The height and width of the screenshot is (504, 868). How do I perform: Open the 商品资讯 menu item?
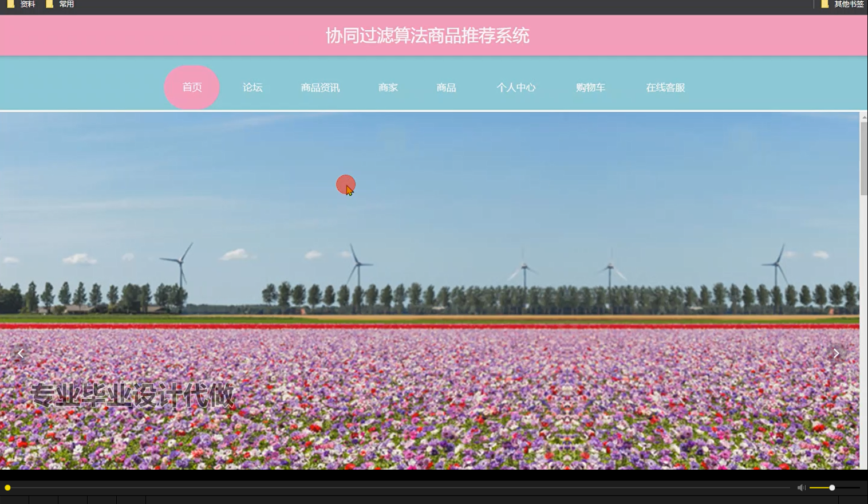(x=320, y=87)
